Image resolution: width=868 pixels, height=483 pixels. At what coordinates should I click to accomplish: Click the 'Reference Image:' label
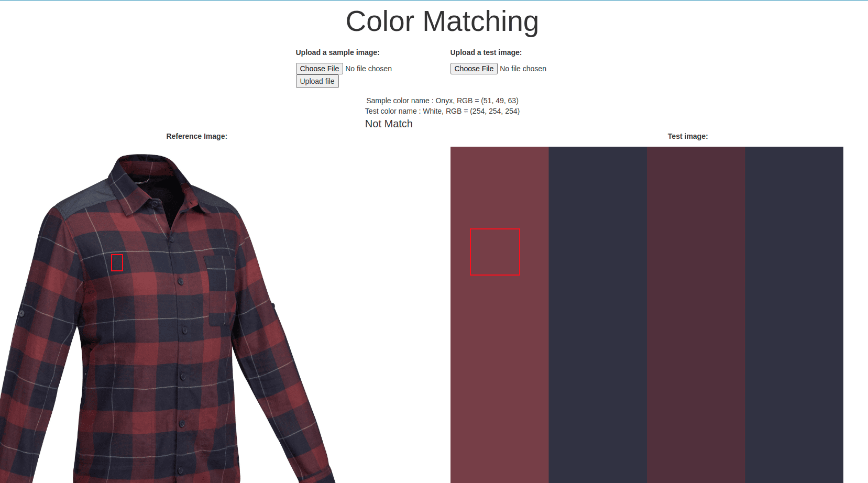[196, 136]
